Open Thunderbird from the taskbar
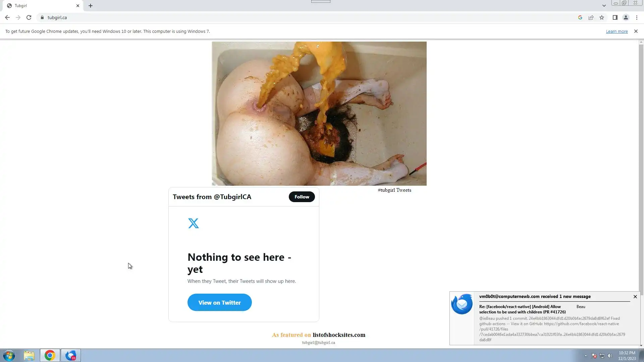This screenshot has height=362, width=644. tap(70, 355)
